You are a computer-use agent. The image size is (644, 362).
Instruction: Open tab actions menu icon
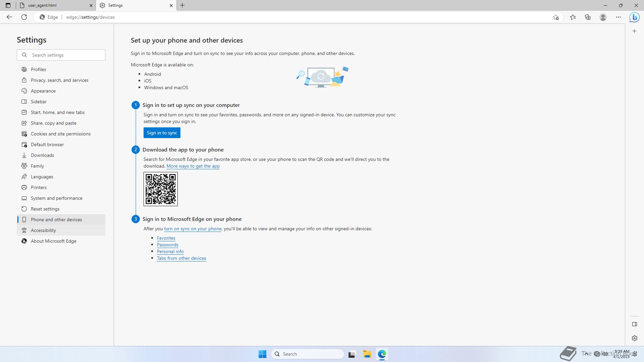coord(8,5)
